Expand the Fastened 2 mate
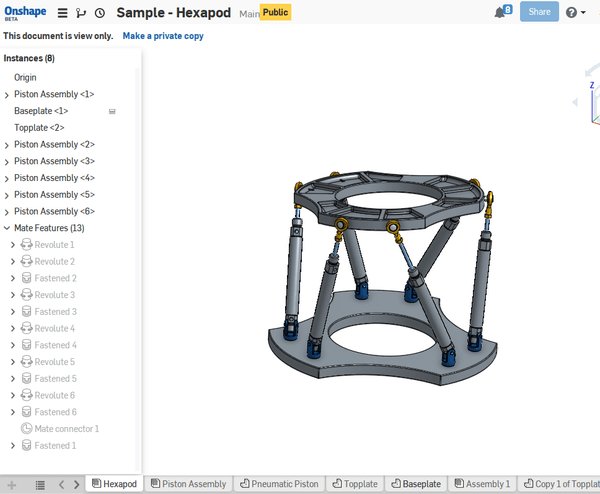The image size is (600, 494). point(13,278)
